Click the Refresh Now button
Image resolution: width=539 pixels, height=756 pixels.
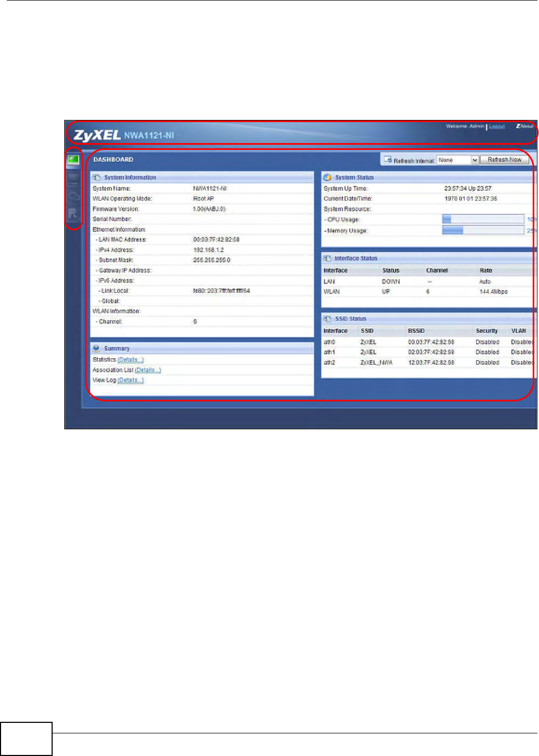(x=505, y=160)
